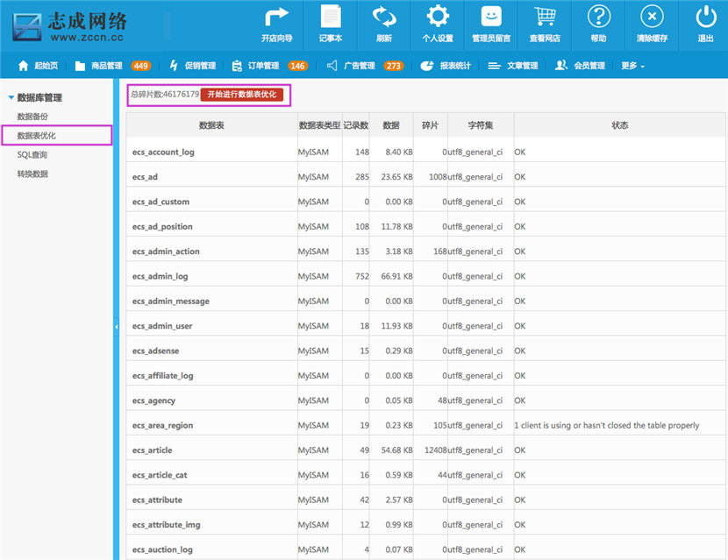This screenshot has height=560, width=728.
Task: Select the ecs_ad_position table name
Action: [x=162, y=226]
